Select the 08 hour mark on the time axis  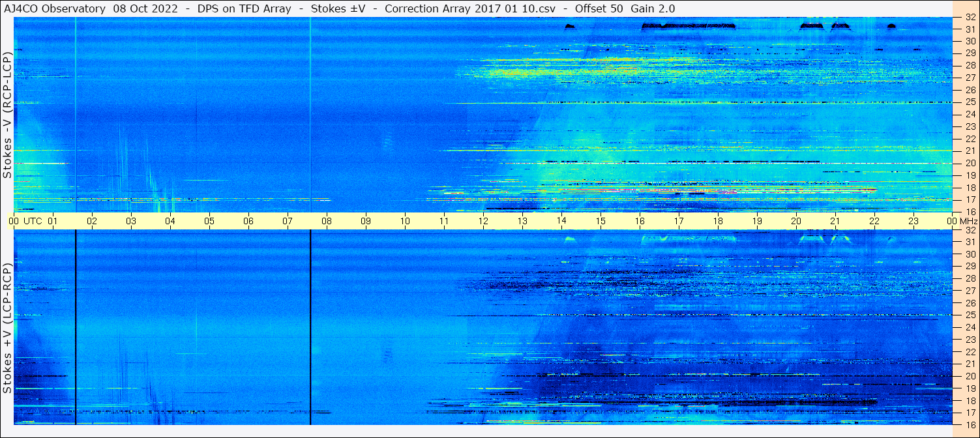pos(327,221)
